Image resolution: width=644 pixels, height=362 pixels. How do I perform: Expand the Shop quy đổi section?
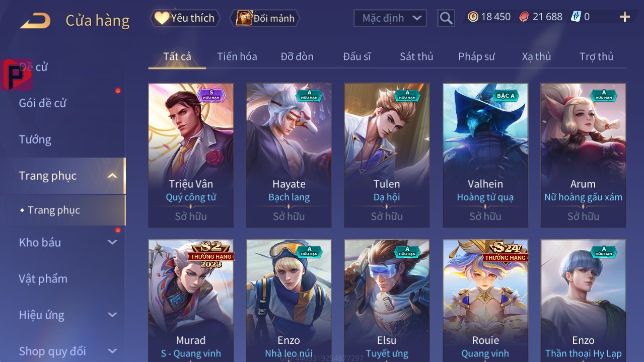pyautogui.click(x=112, y=351)
